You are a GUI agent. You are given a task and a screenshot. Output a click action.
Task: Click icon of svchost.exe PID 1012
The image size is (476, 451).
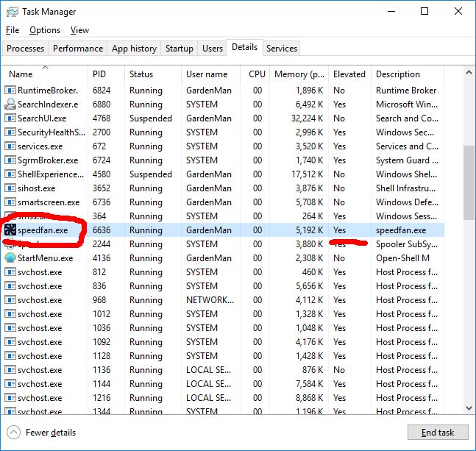pyautogui.click(x=10, y=314)
